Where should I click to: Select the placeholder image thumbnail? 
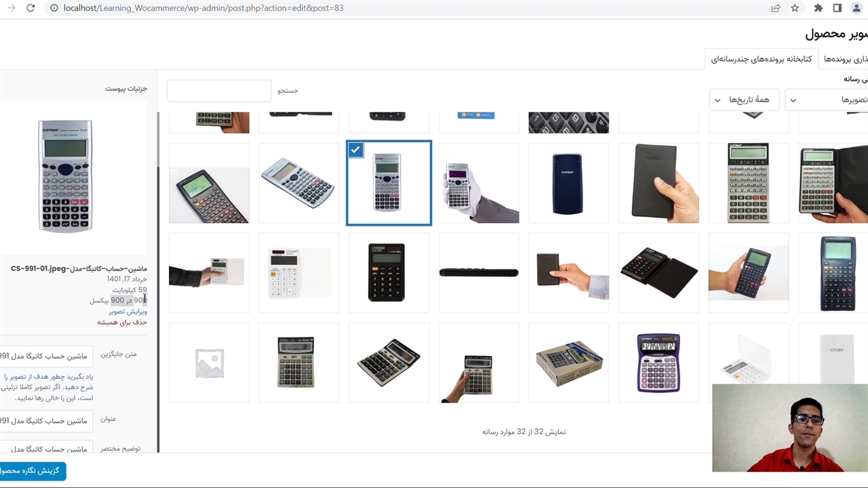click(x=209, y=363)
